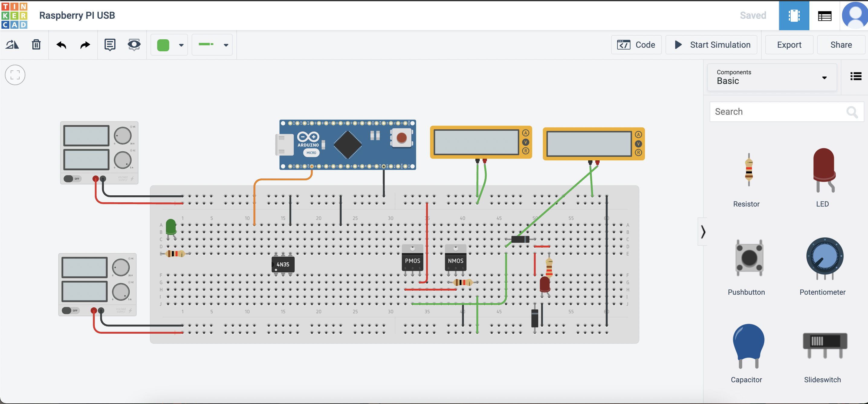Switch to schematic list view tab
Viewport: 868px width, 404px height.
coord(824,15)
